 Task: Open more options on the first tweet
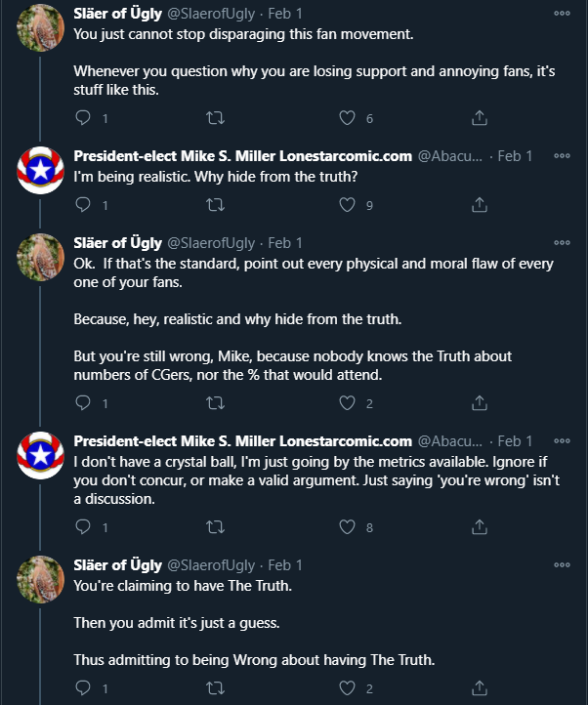coord(562,14)
